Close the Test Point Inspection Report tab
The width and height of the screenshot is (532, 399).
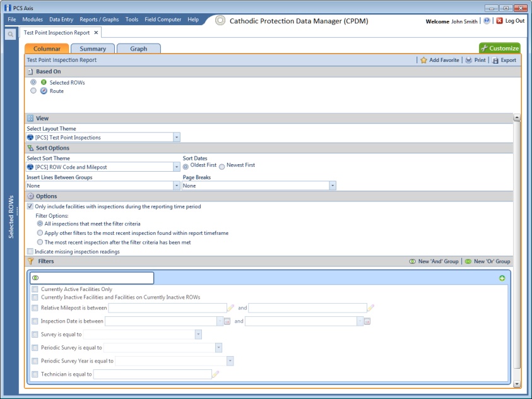96,33
